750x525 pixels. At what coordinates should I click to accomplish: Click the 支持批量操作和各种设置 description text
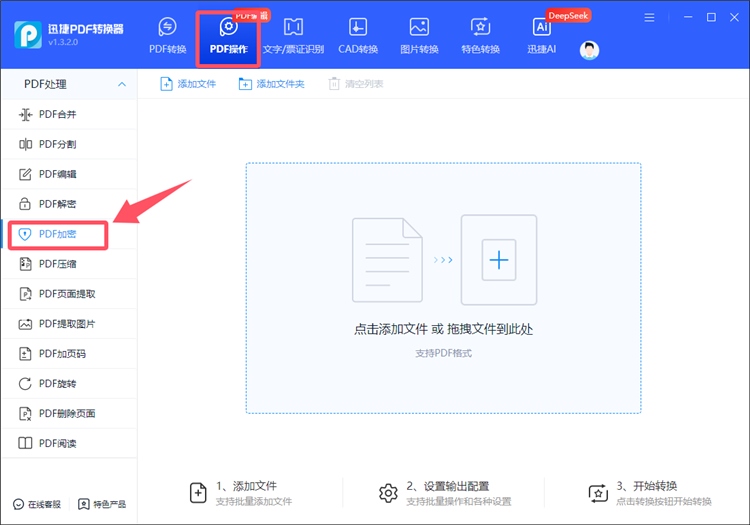(x=459, y=502)
